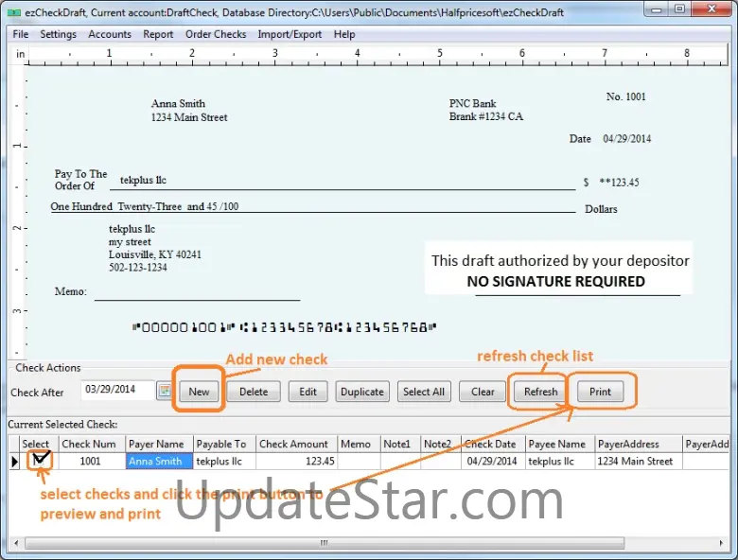Image resolution: width=738 pixels, height=560 pixels.
Task: Click Anna Smith payer name on check
Action: [x=178, y=103]
